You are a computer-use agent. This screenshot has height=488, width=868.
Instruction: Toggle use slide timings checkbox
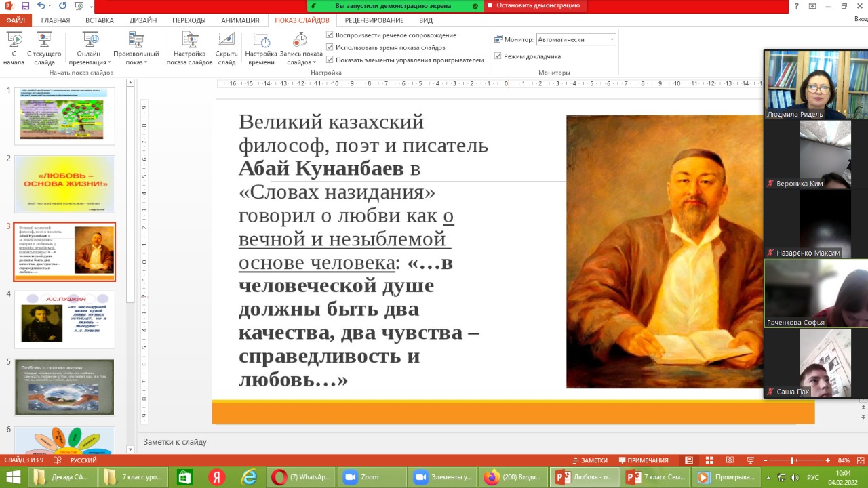point(330,47)
